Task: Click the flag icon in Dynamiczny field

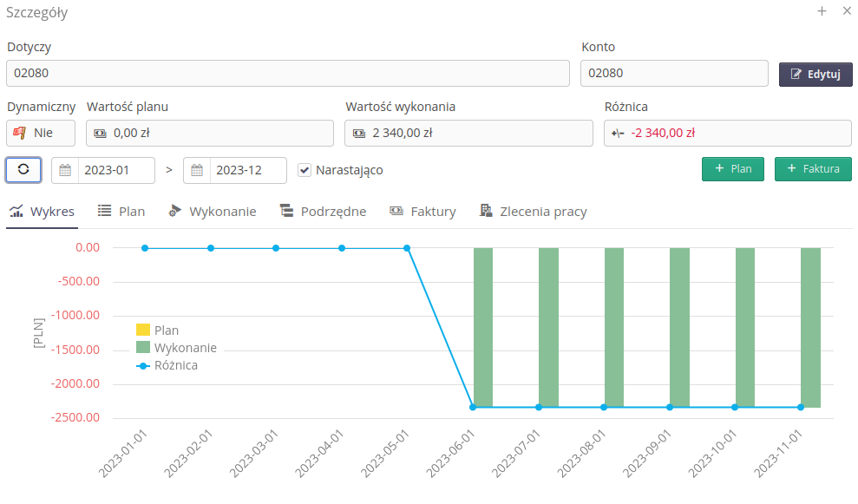Action: coord(20,134)
